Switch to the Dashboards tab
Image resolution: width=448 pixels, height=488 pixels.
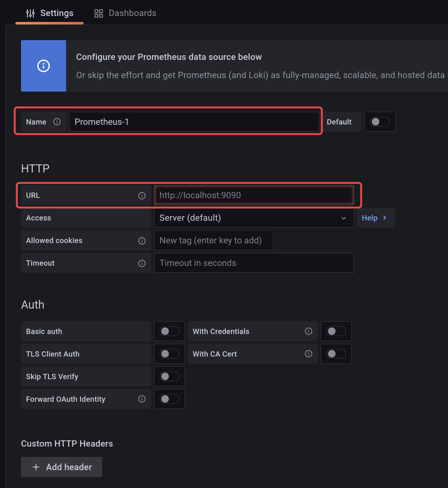[125, 13]
